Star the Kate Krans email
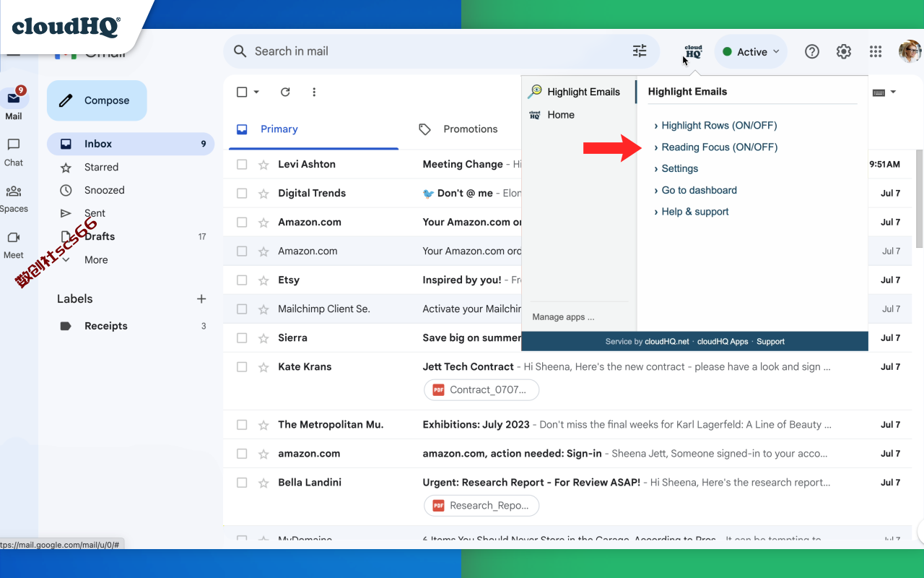 [x=263, y=366]
